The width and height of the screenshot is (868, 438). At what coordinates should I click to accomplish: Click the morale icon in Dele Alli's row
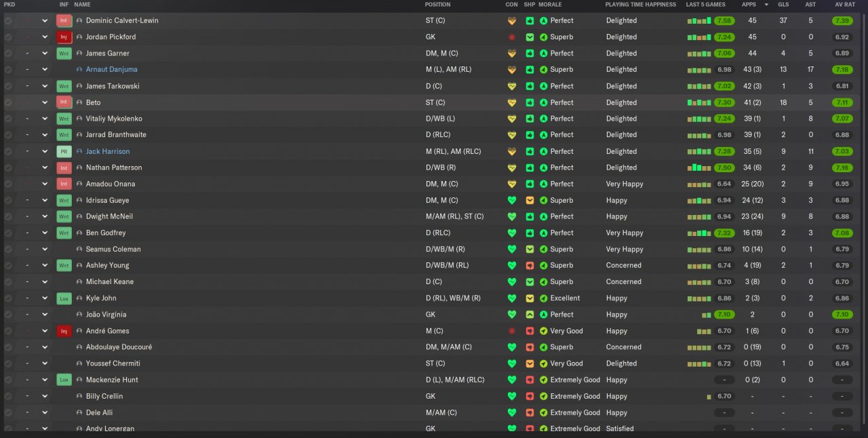[x=543, y=412]
